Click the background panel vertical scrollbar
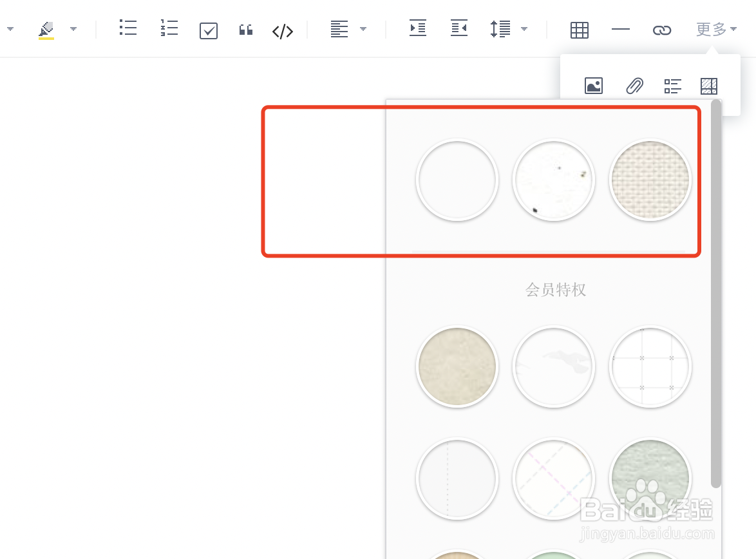 [716, 294]
